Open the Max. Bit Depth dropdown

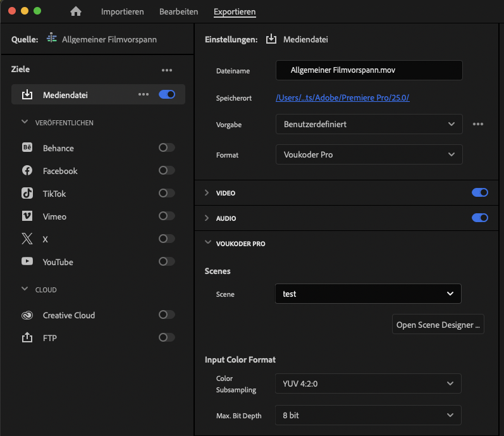[x=368, y=415]
